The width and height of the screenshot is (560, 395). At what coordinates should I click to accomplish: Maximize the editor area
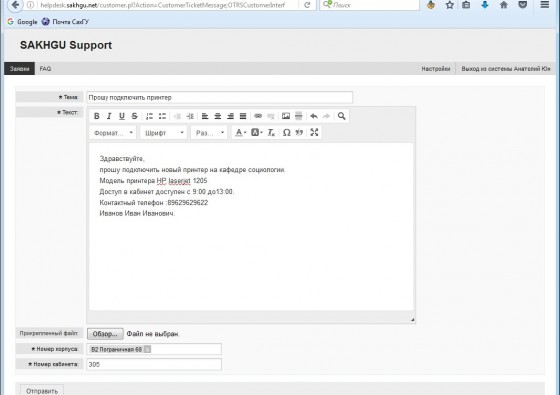(x=314, y=132)
